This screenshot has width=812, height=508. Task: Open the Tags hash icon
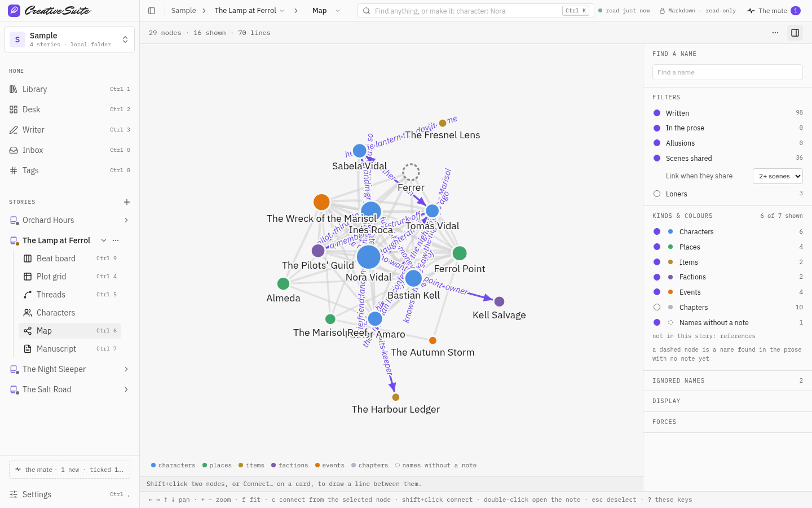click(14, 170)
